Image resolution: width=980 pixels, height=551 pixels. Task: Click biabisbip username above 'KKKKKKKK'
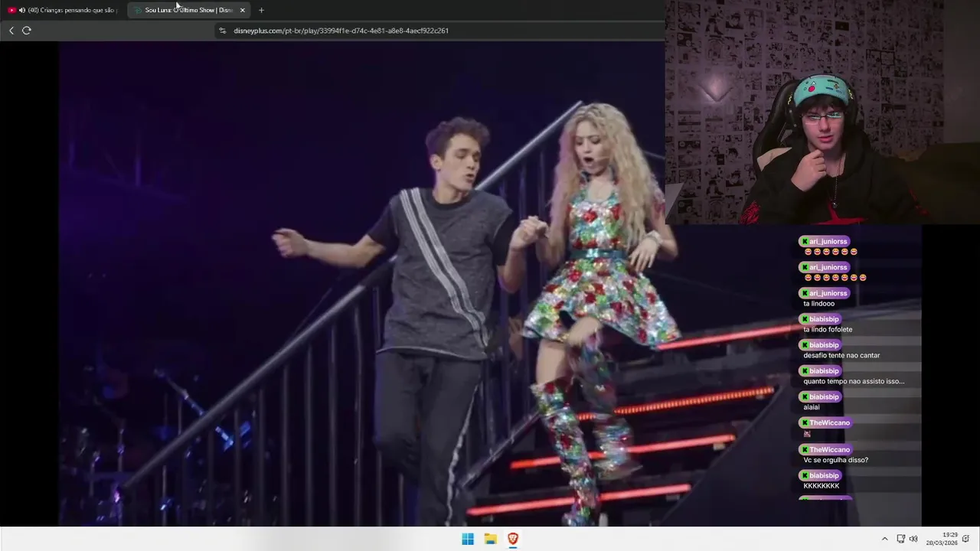pos(824,475)
